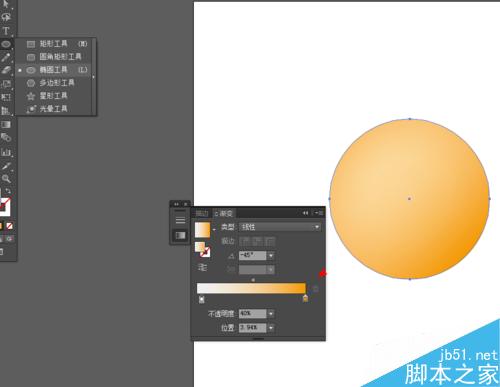This screenshot has width=500, height=387.
Task: Set paint to None via red-slash icon
Action: point(9,226)
